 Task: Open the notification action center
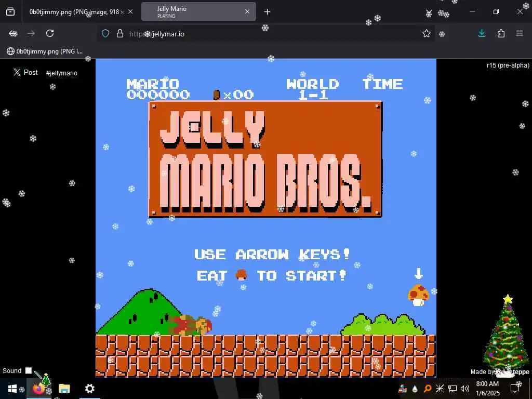click(515, 389)
